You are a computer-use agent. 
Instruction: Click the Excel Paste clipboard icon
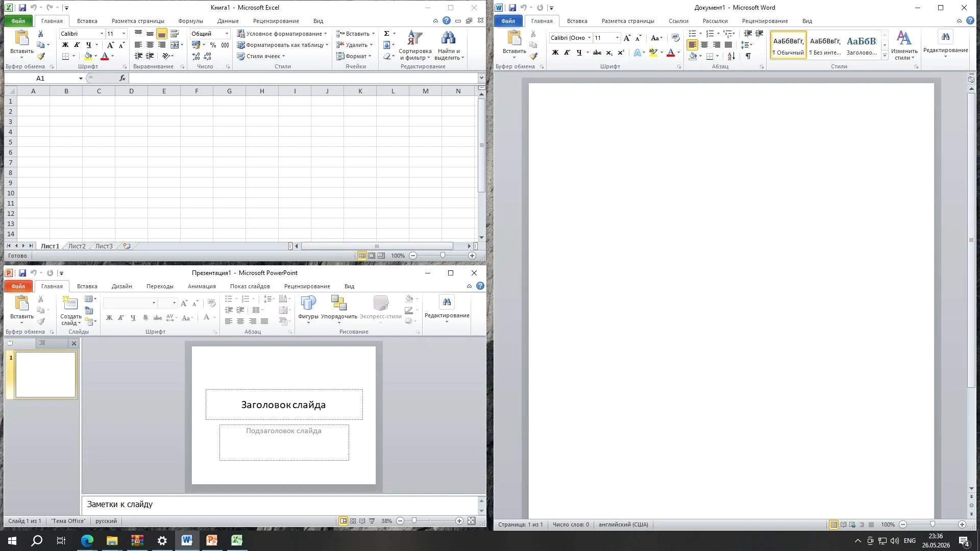(x=21, y=38)
